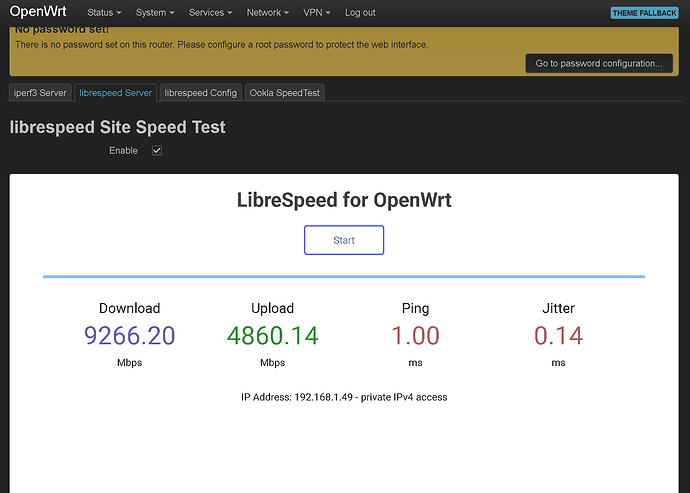Click the OpenWrt brand logo
This screenshot has height=493, width=690.
pos(38,11)
